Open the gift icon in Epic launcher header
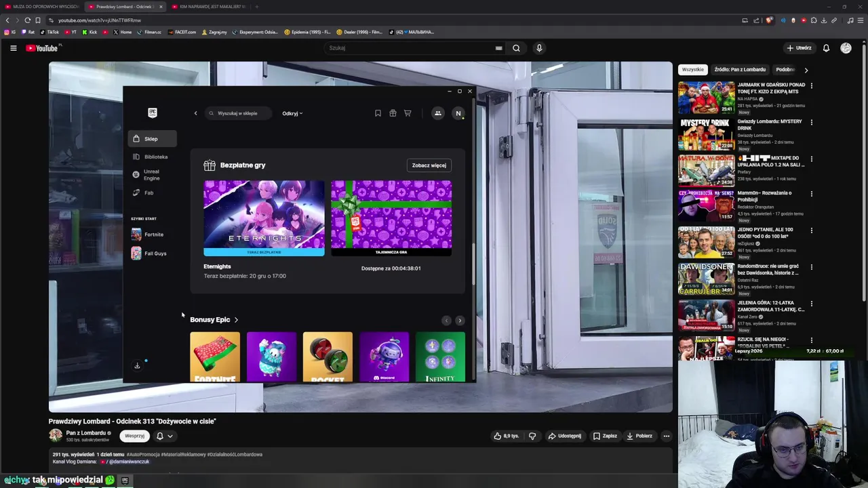This screenshot has height=488, width=868. point(393,113)
